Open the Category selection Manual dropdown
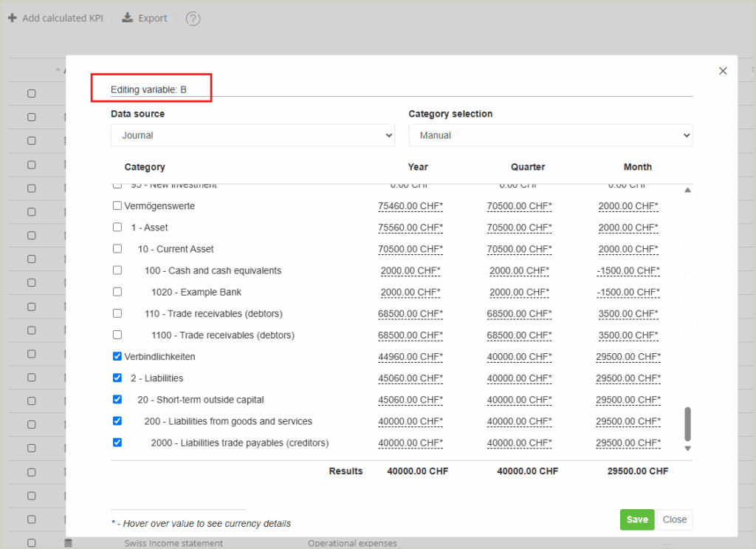Viewport: 756px width, 549px height. point(550,135)
